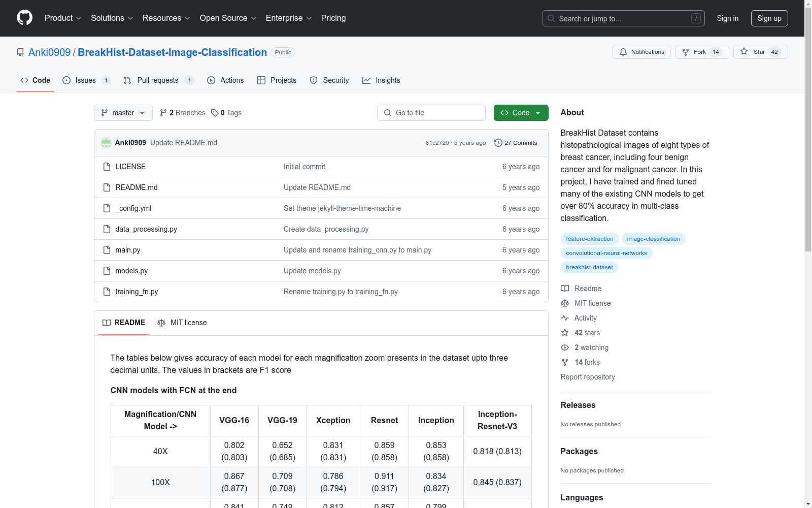Click the convolutional-neural-networks topic tag
This screenshot has width=812, height=508.
(x=606, y=253)
